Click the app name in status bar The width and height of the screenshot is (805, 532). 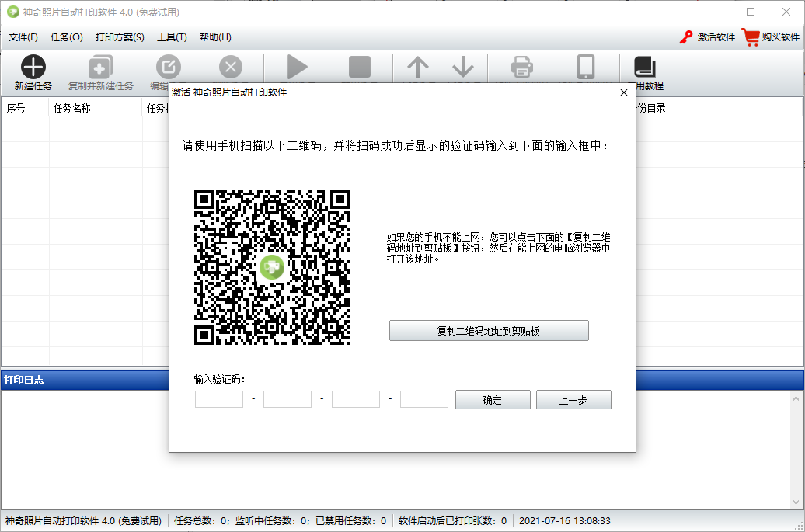83,520
